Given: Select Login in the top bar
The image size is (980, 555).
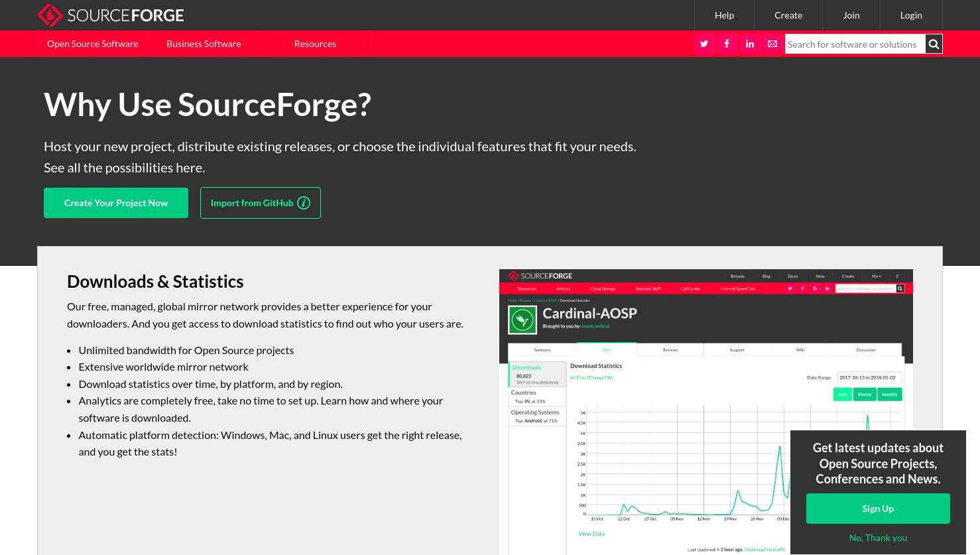Looking at the screenshot, I should 911,15.
